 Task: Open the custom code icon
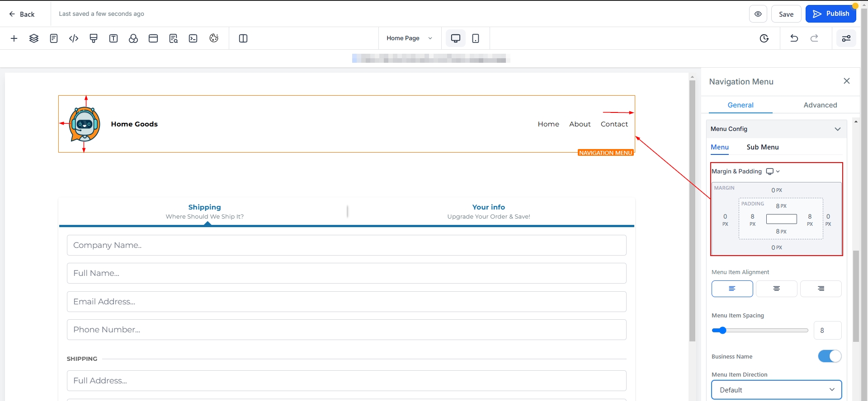[x=74, y=38]
